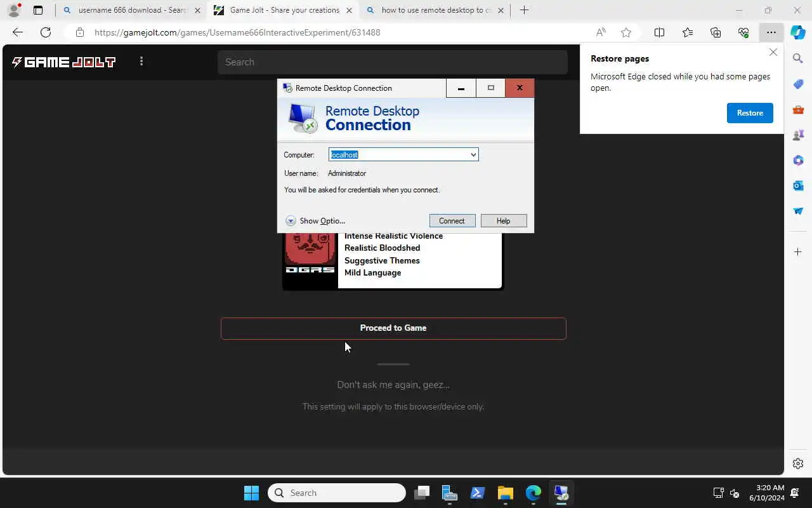Click Don't ask me again, geez link
This screenshot has width=812, height=508.
tap(393, 385)
